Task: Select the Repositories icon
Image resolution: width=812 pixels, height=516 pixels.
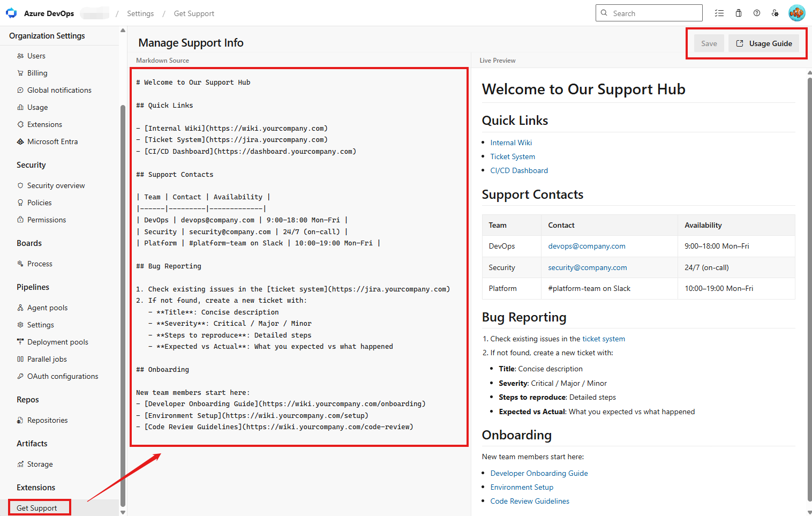Action: (20, 420)
